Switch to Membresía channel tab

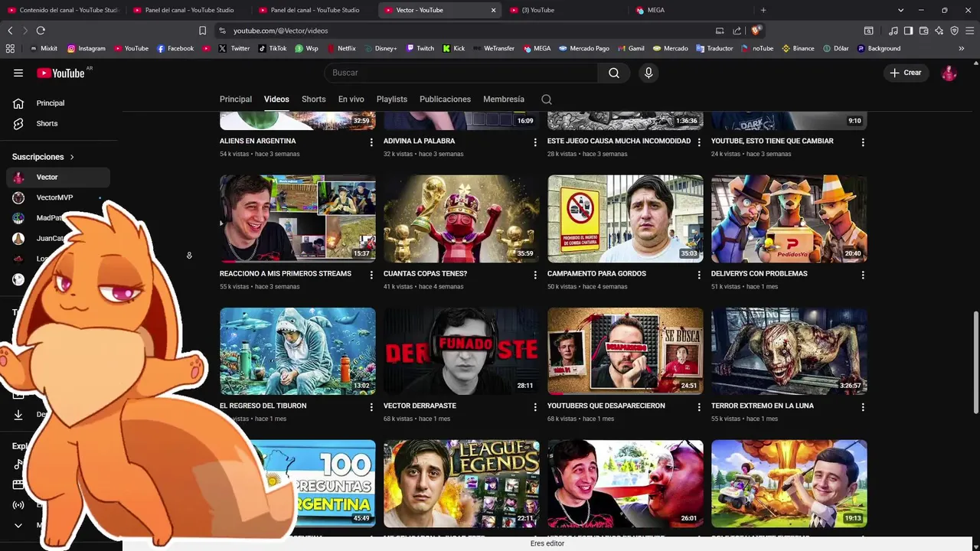(504, 99)
